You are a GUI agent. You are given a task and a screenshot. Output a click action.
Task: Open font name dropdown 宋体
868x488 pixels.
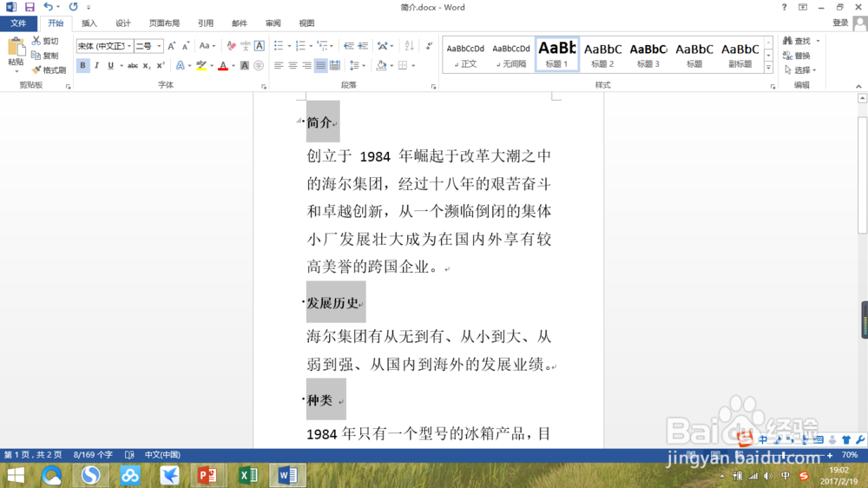[129, 46]
